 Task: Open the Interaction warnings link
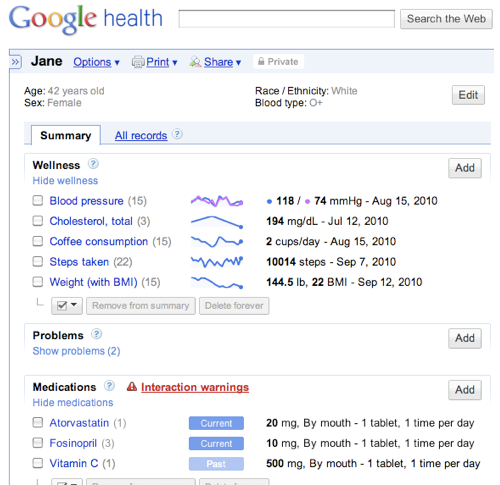pyautogui.click(x=195, y=387)
